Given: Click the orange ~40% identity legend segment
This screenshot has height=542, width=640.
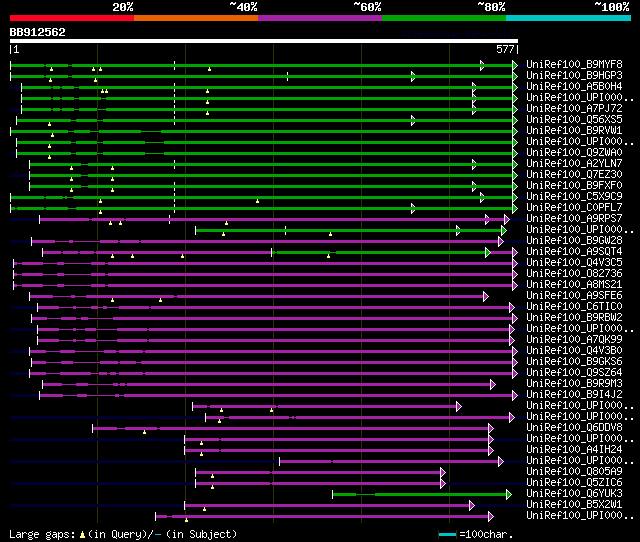Looking at the screenshot, I should [x=196, y=18].
